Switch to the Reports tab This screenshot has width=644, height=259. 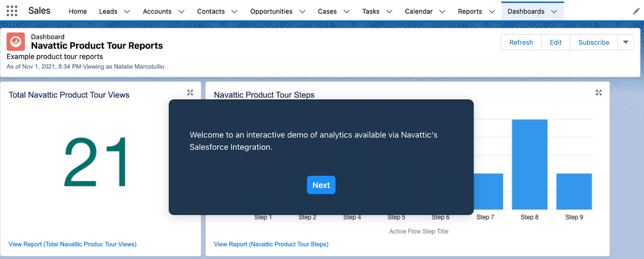pyautogui.click(x=470, y=11)
